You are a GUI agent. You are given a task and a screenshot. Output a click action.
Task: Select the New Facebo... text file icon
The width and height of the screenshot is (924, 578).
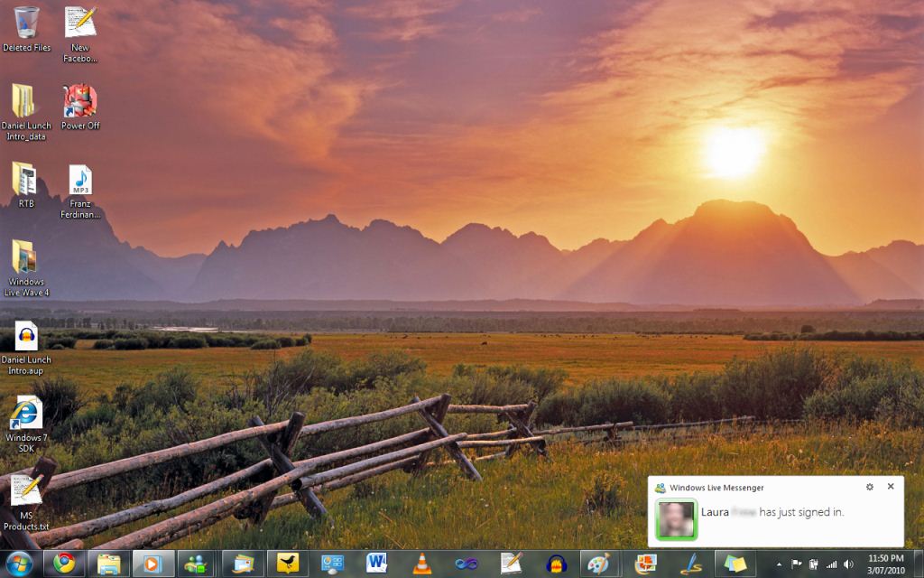click(80, 34)
